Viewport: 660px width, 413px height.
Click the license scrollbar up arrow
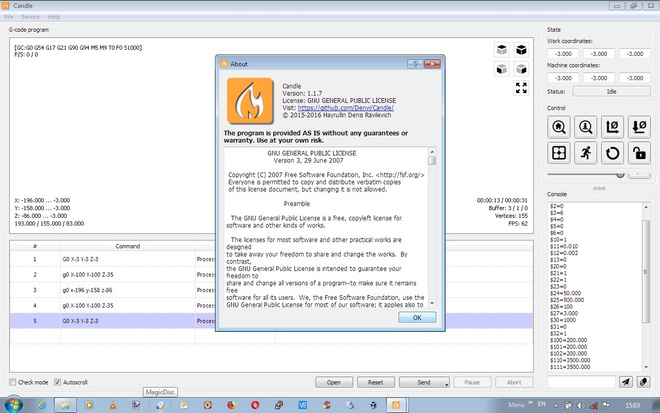click(x=432, y=152)
